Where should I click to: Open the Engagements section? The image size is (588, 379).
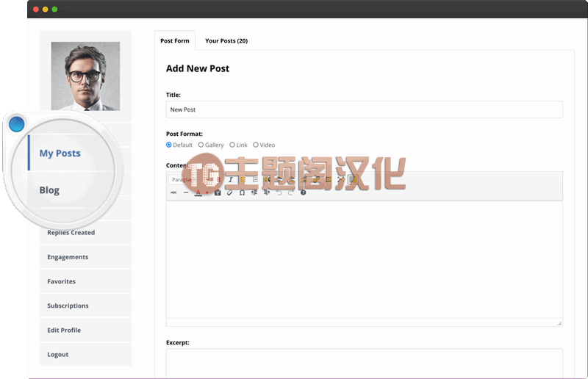tap(85, 257)
